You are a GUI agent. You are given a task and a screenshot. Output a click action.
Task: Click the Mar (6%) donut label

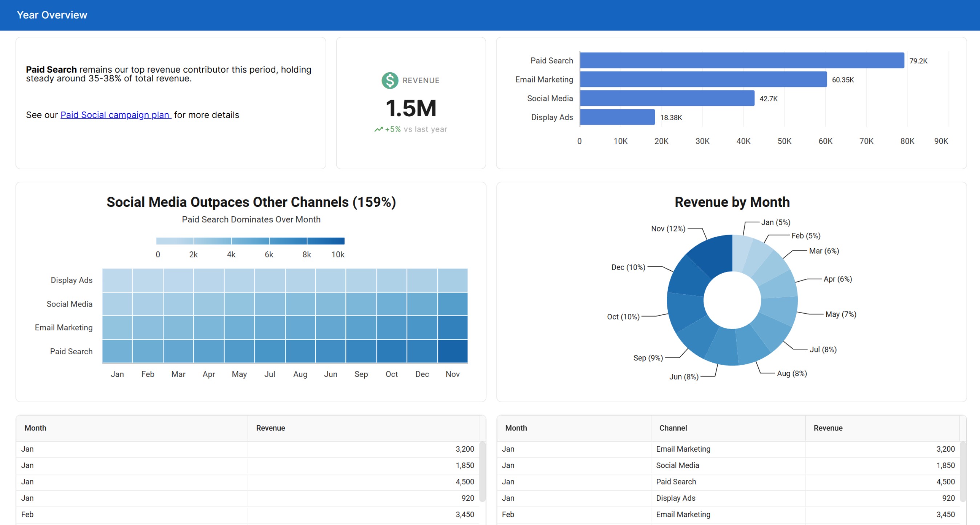point(824,251)
